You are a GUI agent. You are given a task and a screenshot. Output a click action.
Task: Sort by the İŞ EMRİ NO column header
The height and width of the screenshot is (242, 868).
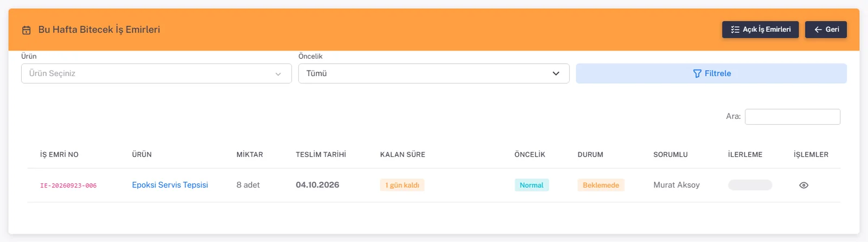pos(59,155)
